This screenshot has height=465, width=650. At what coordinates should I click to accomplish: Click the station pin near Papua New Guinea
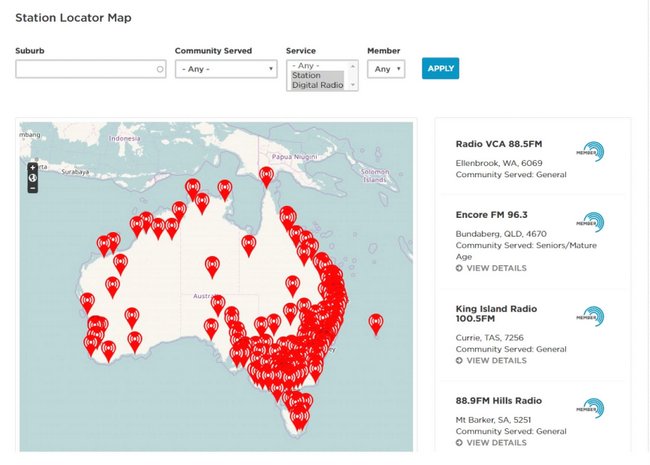tap(266, 176)
